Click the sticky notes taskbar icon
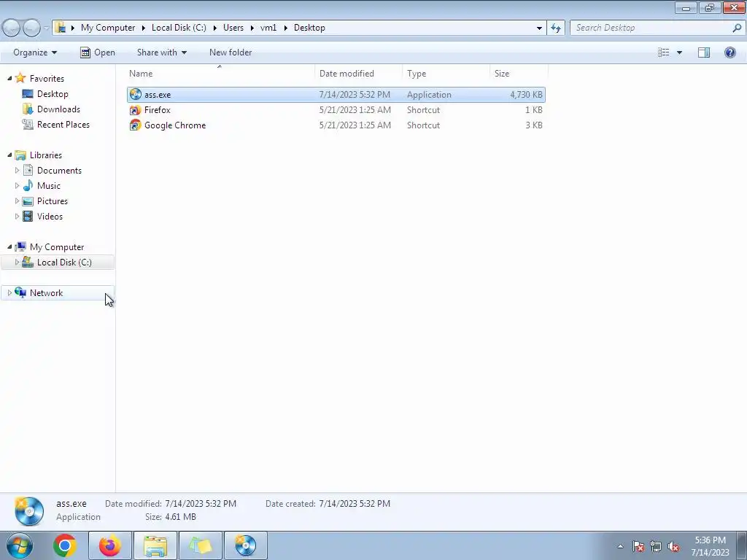The image size is (747, 560). (200, 545)
